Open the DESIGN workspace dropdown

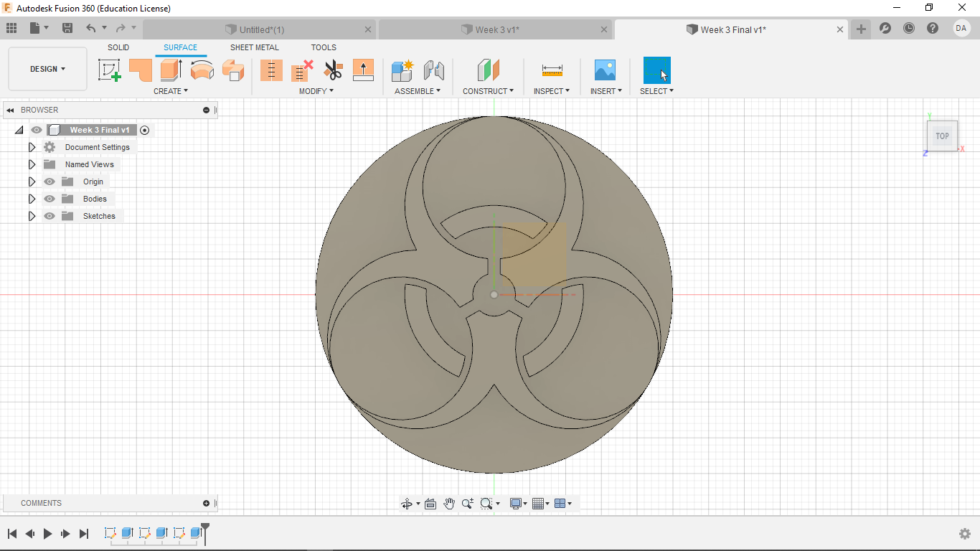(47, 69)
